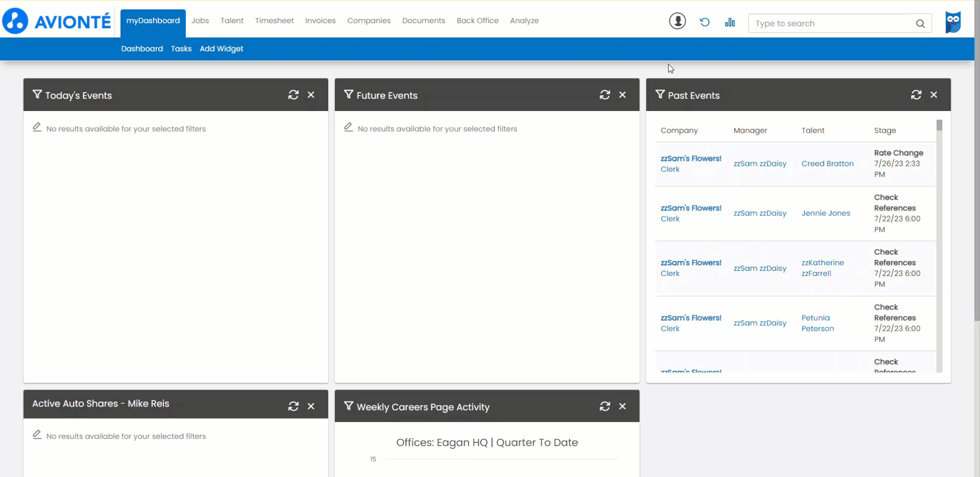Click the Tasks link below the navigation bar
Screen dimensions: 980x477
coord(181,49)
